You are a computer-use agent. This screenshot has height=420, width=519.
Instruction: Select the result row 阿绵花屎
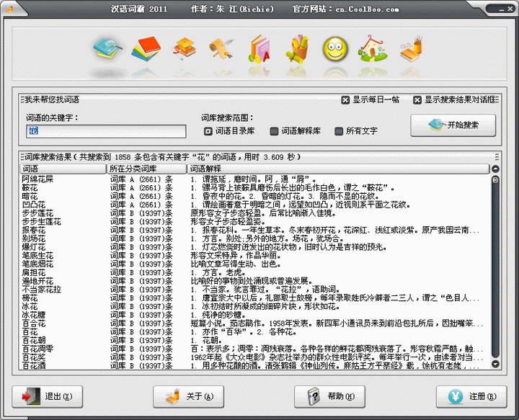255,179
